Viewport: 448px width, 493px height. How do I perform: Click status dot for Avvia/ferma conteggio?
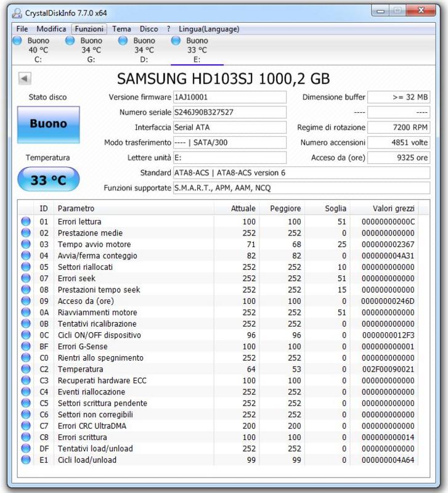[x=26, y=255]
